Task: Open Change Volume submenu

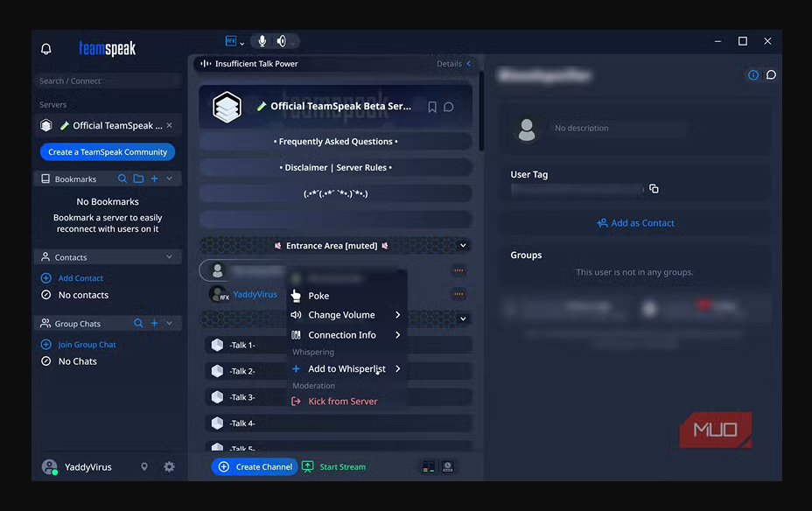Action: pos(346,315)
